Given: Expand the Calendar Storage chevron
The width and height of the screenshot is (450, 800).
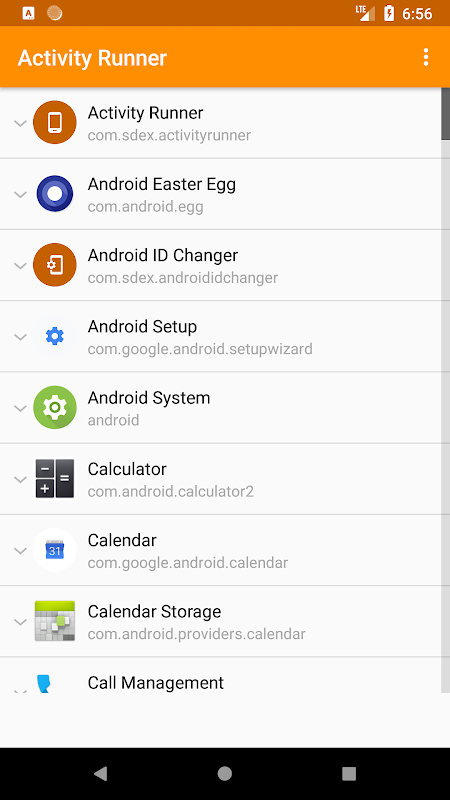Looking at the screenshot, I should (x=20, y=622).
